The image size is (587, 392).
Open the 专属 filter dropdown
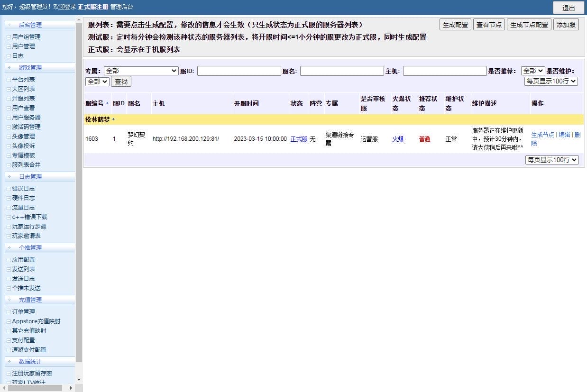[141, 70]
